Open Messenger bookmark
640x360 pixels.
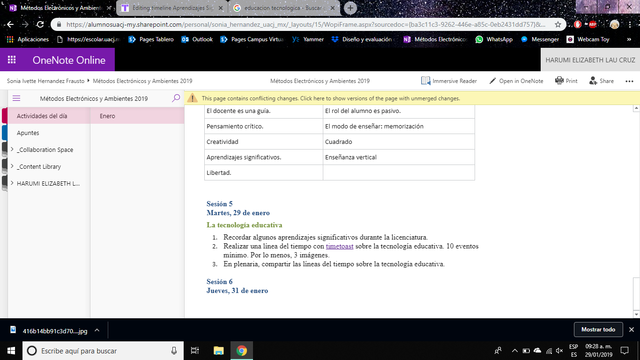click(x=540, y=39)
